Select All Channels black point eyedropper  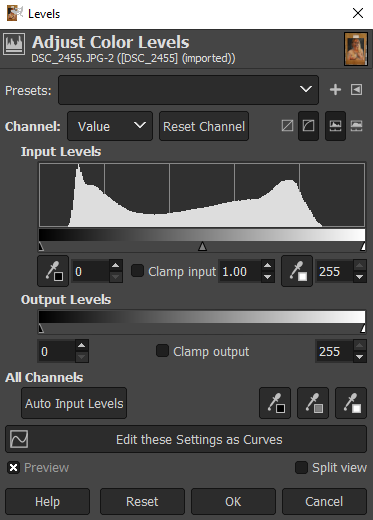click(275, 403)
